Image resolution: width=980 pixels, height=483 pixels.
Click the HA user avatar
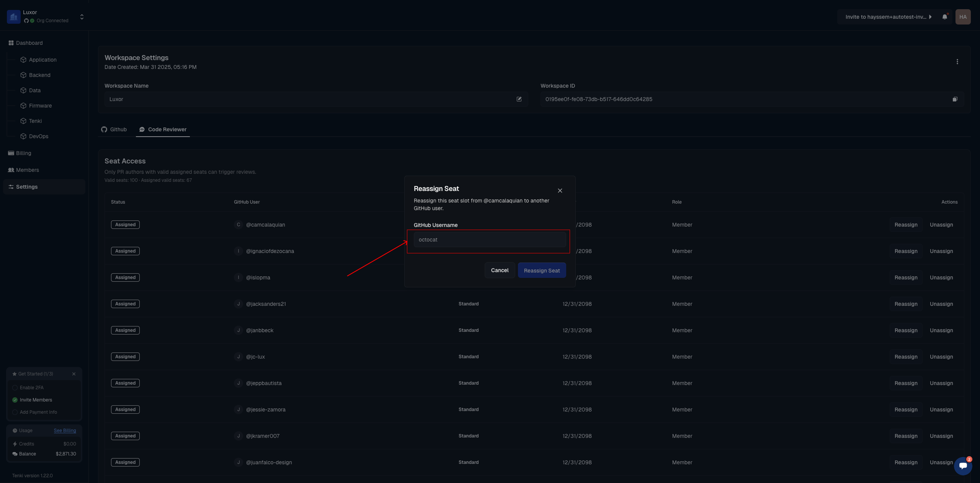(x=963, y=17)
